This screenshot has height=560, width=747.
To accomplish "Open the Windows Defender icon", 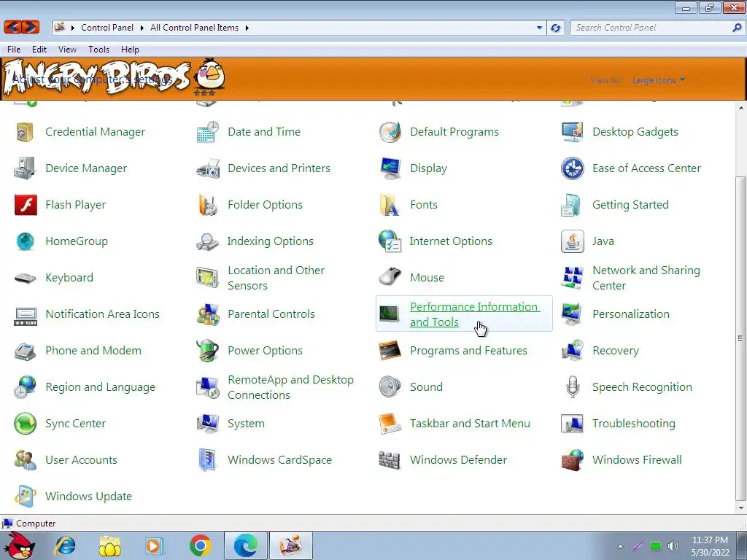I will [390, 460].
